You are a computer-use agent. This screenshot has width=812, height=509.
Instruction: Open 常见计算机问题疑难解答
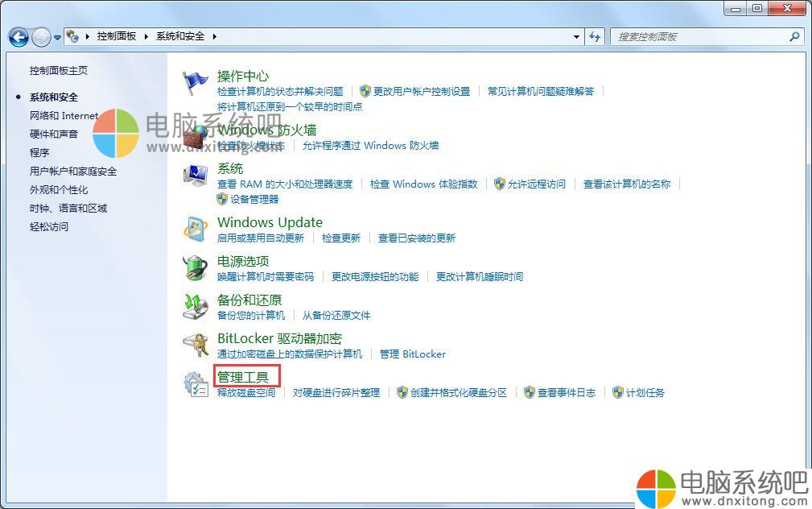pyautogui.click(x=541, y=92)
